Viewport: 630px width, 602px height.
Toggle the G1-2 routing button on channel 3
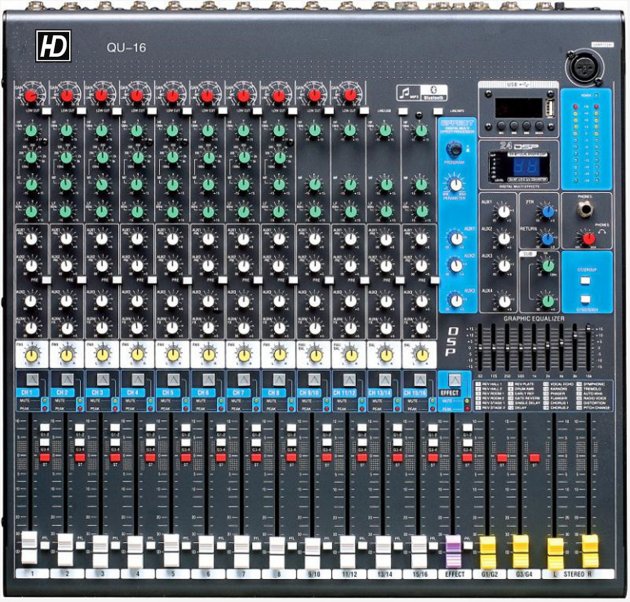[x=115, y=428]
